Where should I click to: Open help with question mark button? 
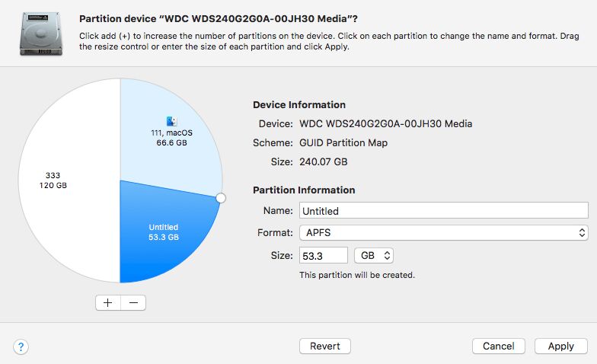click(x=21, y=346)
